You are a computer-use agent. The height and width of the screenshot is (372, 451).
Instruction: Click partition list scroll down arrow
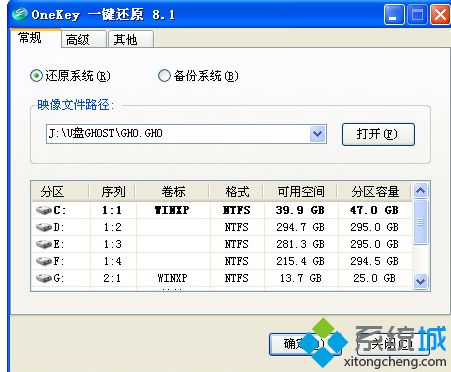[421, 282]
